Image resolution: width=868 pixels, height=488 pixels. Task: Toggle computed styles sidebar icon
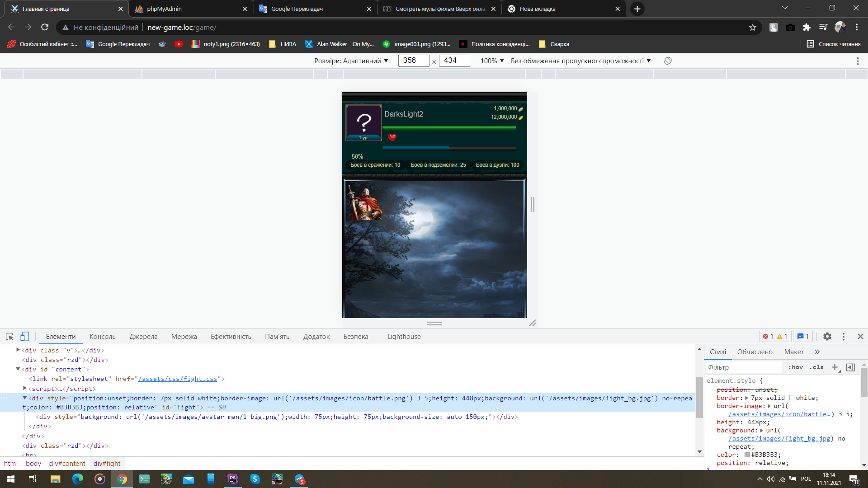(850, 367)
